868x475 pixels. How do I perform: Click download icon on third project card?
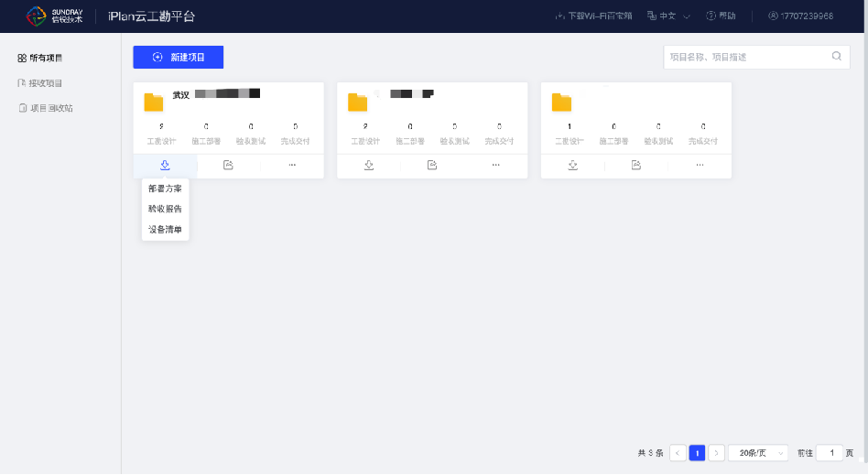pyautogui.click(x=573, y=166)
